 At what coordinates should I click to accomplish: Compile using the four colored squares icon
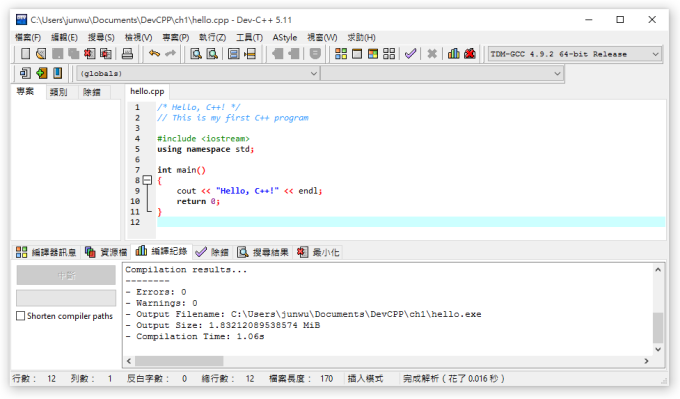(341, 54)
